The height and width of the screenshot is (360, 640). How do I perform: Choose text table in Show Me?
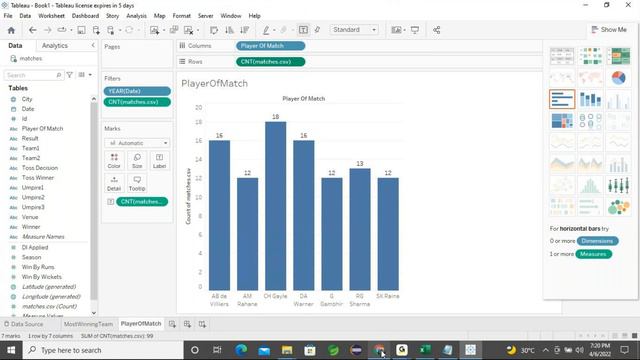pyautogui.click(x=562, y=56)
